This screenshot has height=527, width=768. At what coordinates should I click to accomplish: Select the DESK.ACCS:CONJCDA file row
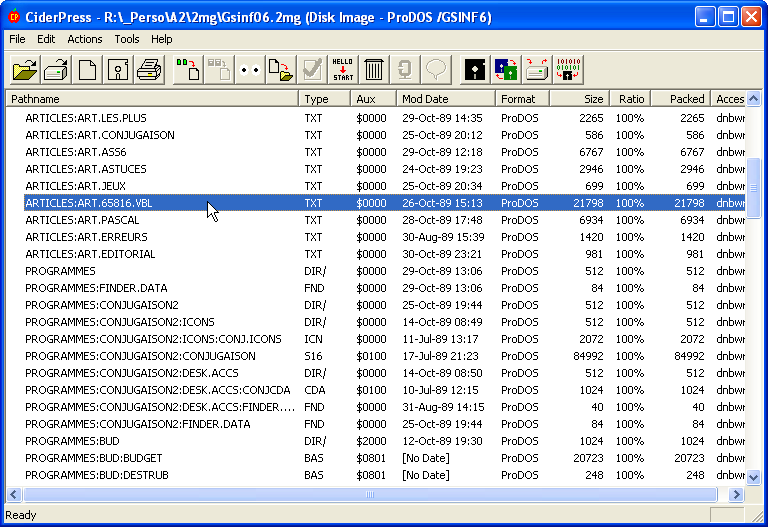click(384, 390)
